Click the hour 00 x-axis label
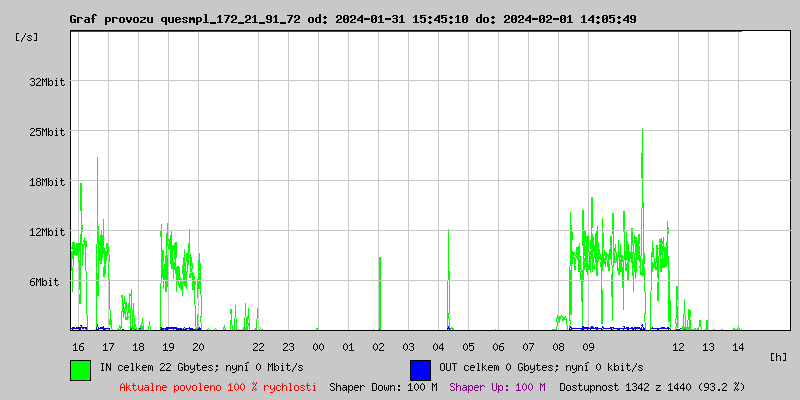This screenshot has width=800, height=400. (x=318, y=347)
